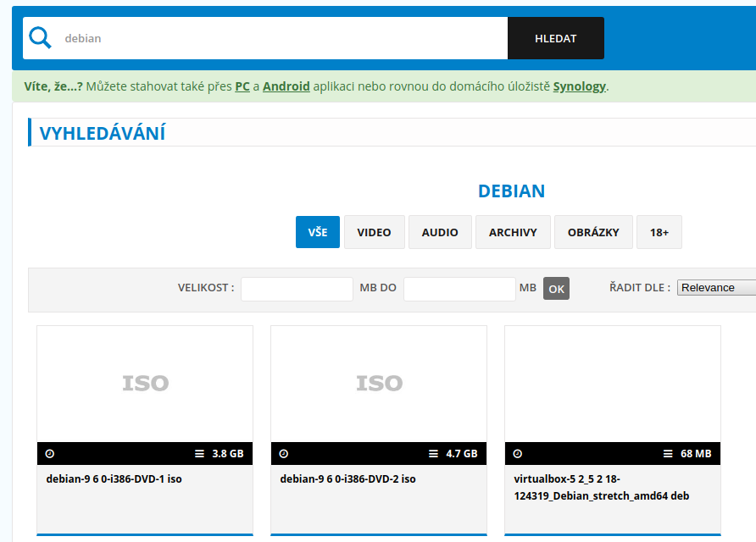Click the VYHLEDÁVÁNÍ page heading
756x542 pixels.
click(x=103, y=133)
